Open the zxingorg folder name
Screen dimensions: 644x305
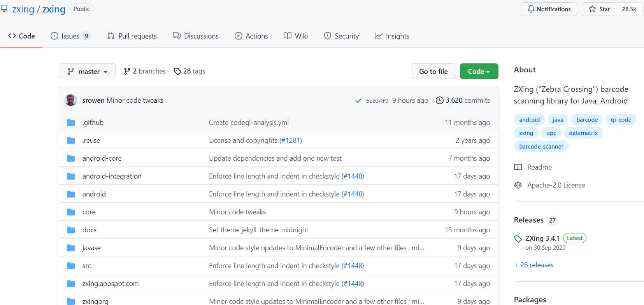point(95,301)
